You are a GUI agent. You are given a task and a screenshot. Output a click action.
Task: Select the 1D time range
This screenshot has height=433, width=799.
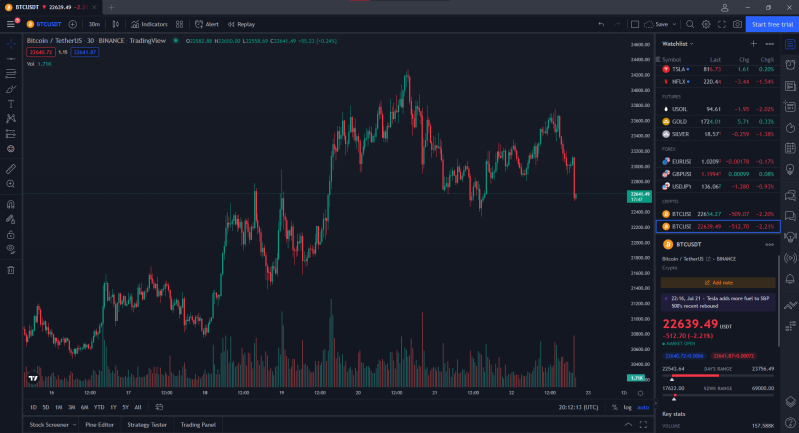[33, 407]
